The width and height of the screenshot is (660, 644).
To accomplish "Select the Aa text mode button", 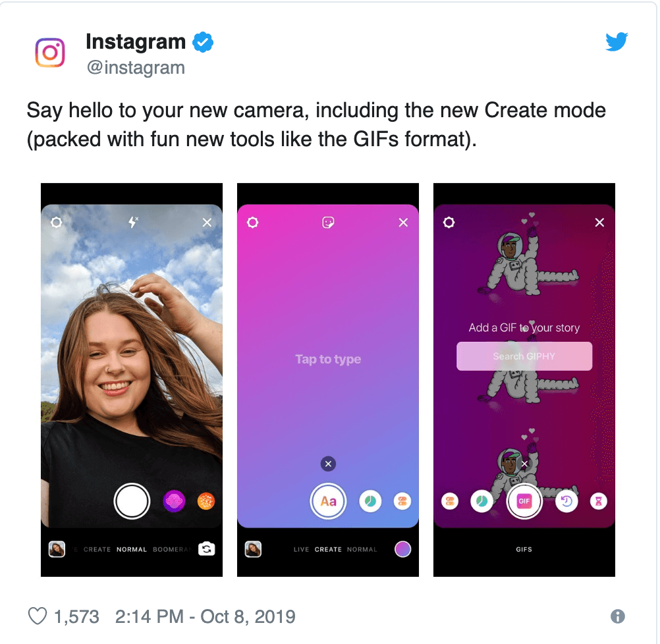I will (x=328, y=501).
